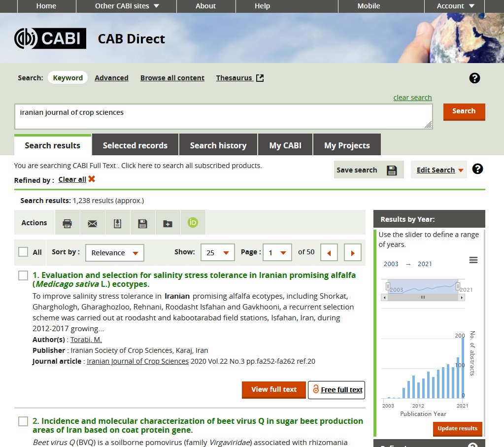Switch to Selected records tab
504x447 pixels.
coord(135,145)
